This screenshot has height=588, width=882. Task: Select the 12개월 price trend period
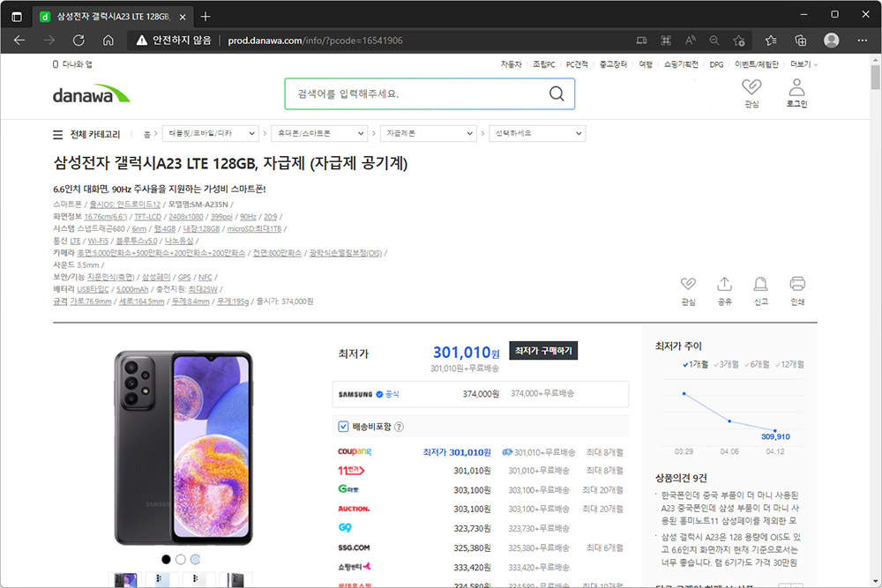click(789, 364)
